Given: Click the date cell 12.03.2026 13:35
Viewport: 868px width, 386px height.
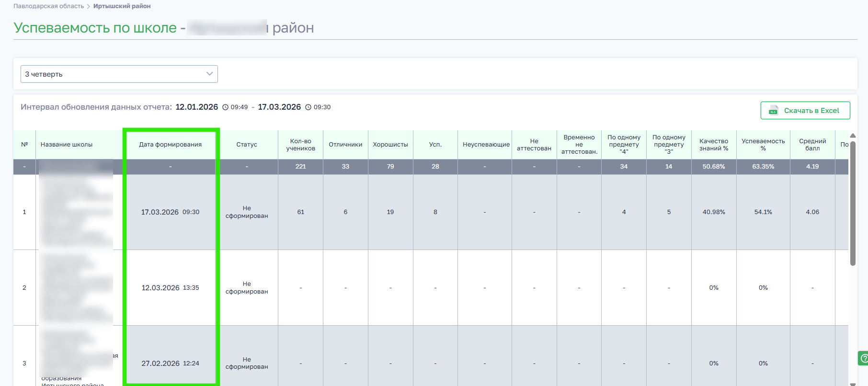Looking at the screenshot, I should tap(171, 288).
